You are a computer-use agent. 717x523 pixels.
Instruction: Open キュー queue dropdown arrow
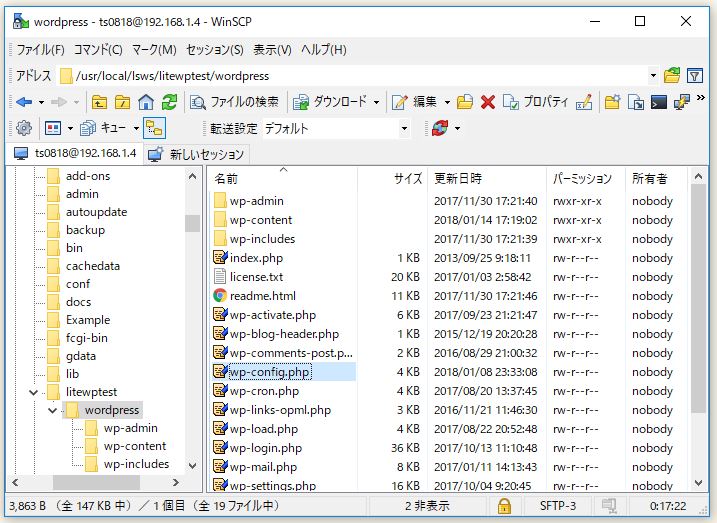click(136, 128)
